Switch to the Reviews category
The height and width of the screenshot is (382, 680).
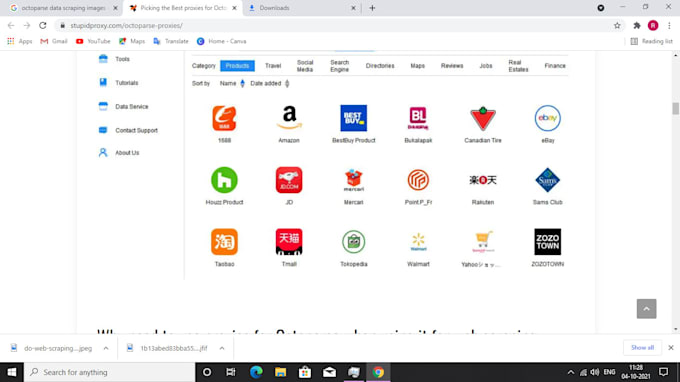click(x=452, y=65)
